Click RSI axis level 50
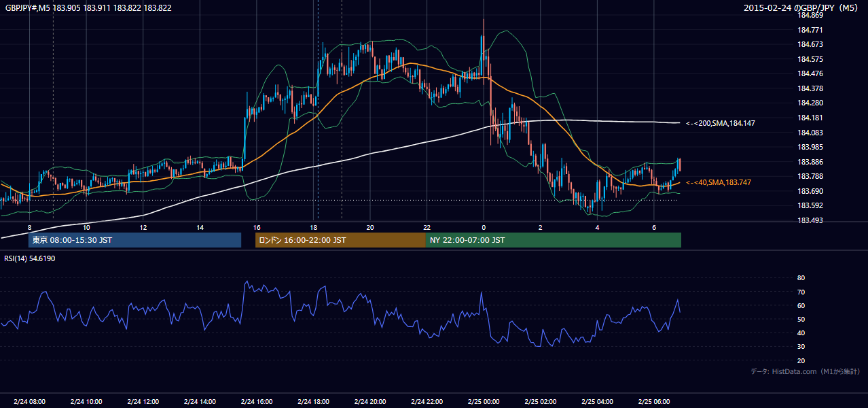Image resolution: width=868 pixels, height=408 pixels. point(801,319)
